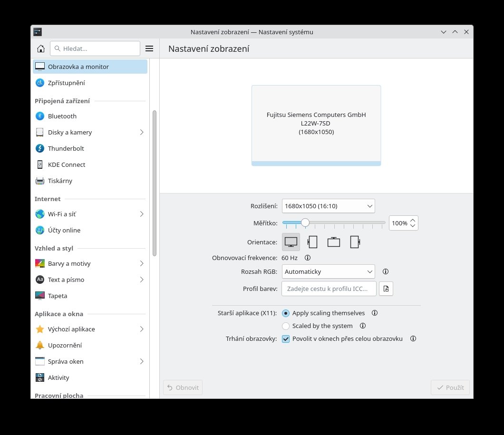Toggle Povolit v oknech přes celou obrazovku

[285, 338]
